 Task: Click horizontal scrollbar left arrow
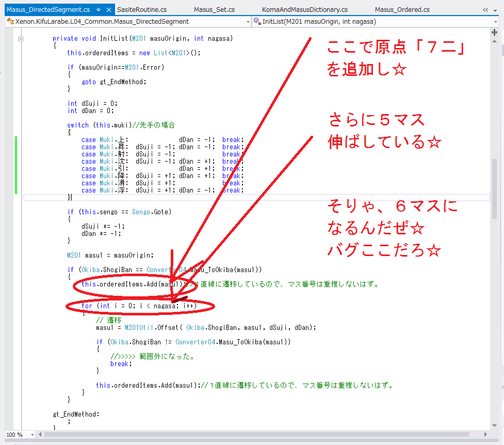tap(40, 434)
